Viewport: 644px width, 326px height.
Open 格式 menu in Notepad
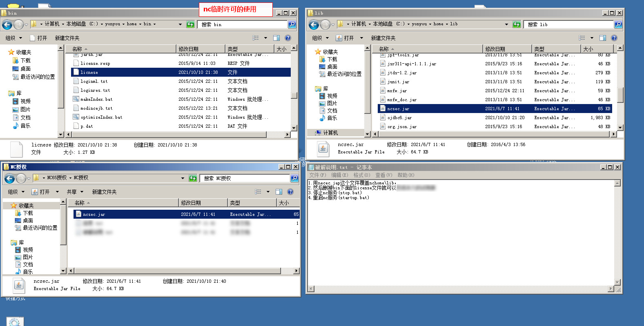(x=361, y=175)
